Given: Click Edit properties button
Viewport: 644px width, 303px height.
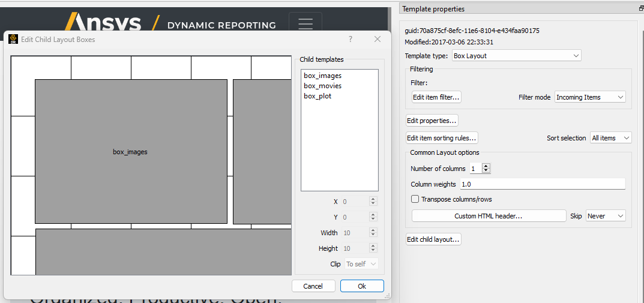Looking at the screenshot, I should (x=432, y=121).
